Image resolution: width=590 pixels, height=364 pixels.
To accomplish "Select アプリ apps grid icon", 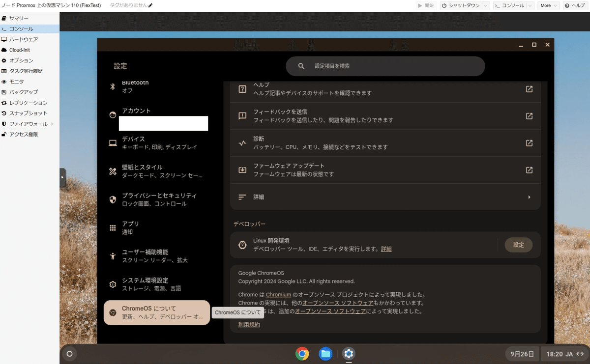I will pos(113,227).
